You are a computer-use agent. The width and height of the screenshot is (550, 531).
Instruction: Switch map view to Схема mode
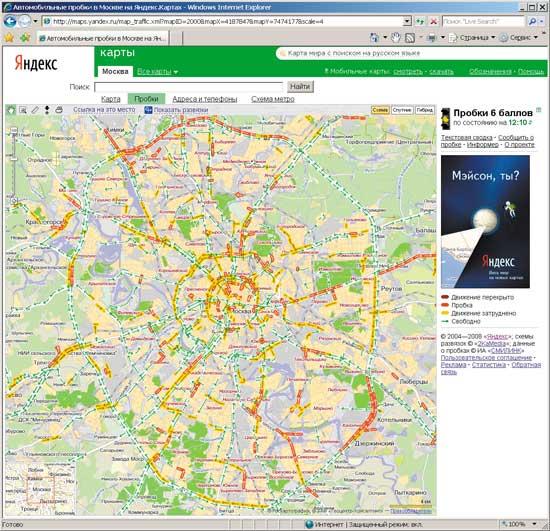click(380, 110)
